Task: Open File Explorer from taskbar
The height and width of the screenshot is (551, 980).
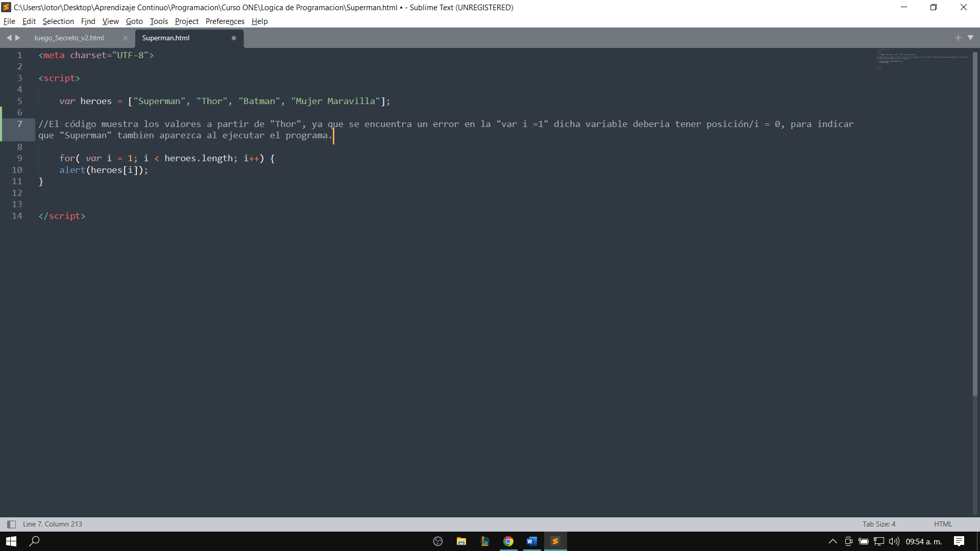Action: (x=461, y=541)
